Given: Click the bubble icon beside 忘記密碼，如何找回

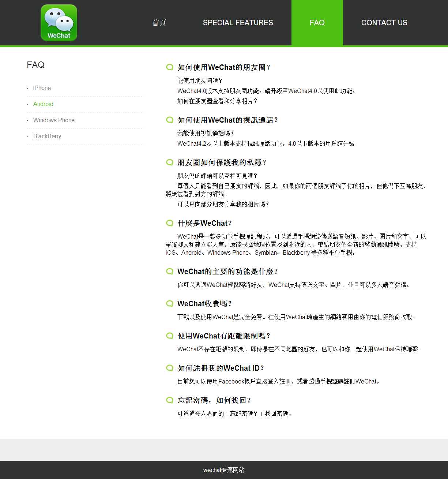Looking at the screenshot, I should [x=170, y=400].
